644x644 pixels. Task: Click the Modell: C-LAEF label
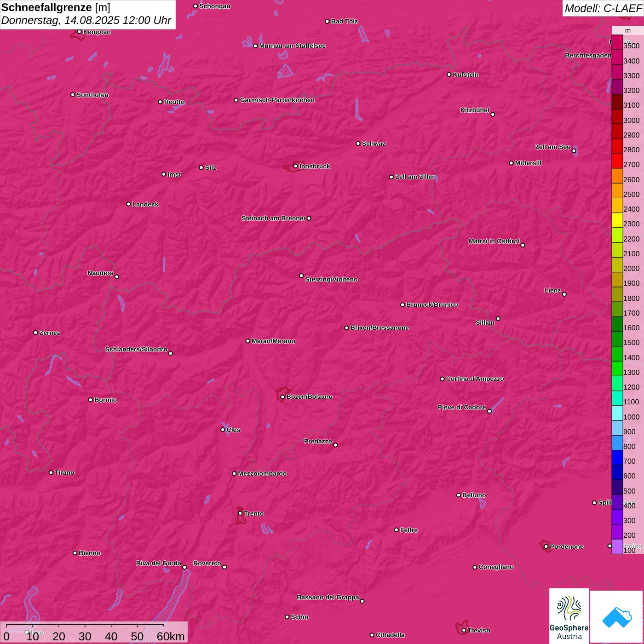tap(603, 8)
